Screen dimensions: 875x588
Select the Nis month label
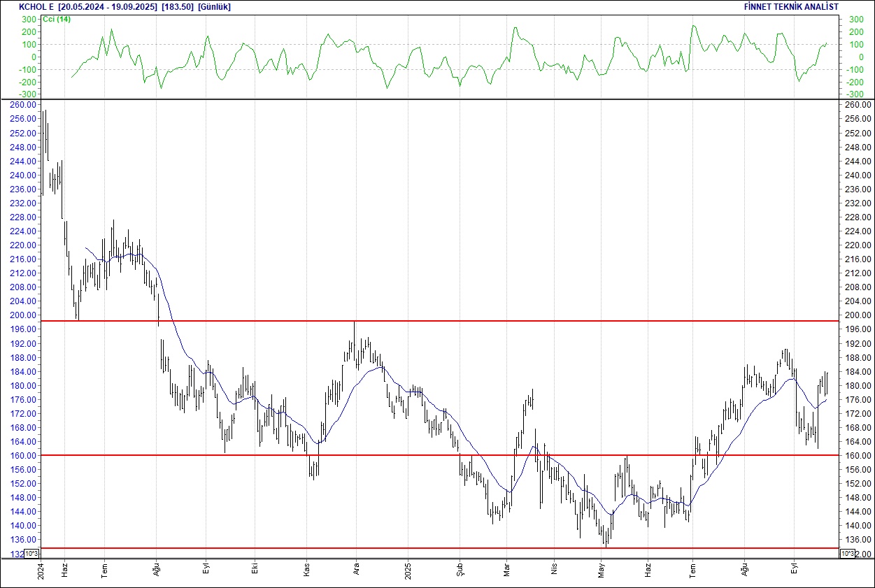pos(554,567)
